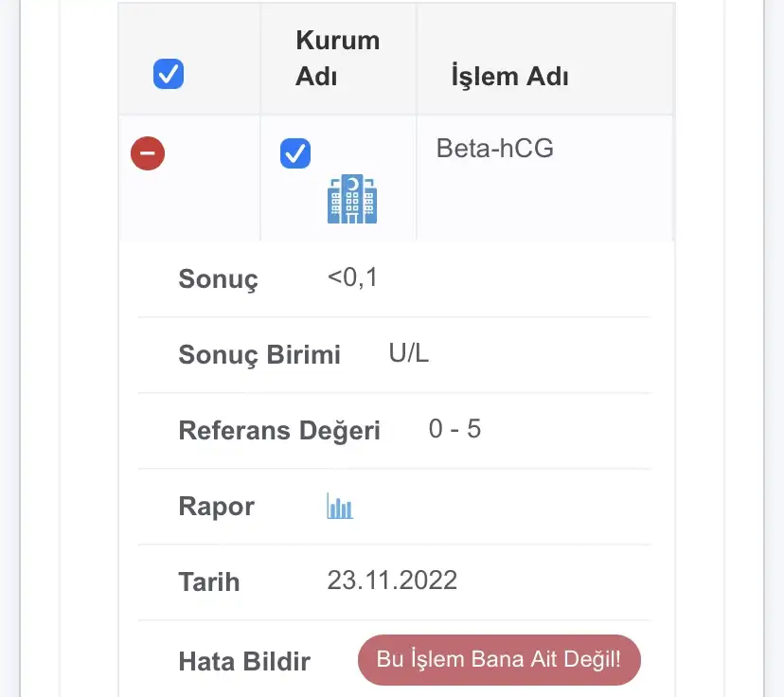This screenshot has width=784, height=697.
Task: Click the 'Tarih' label
Action: (x=208, y=581)
